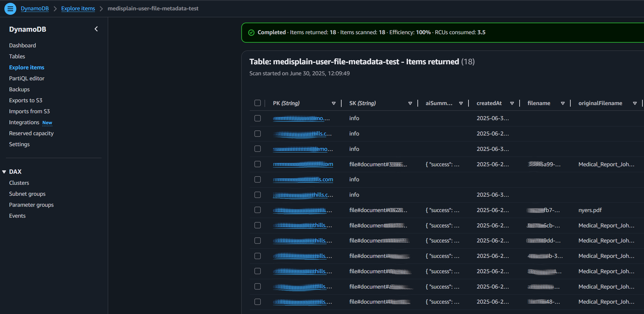Click the filename cell ending 48-

544,302
